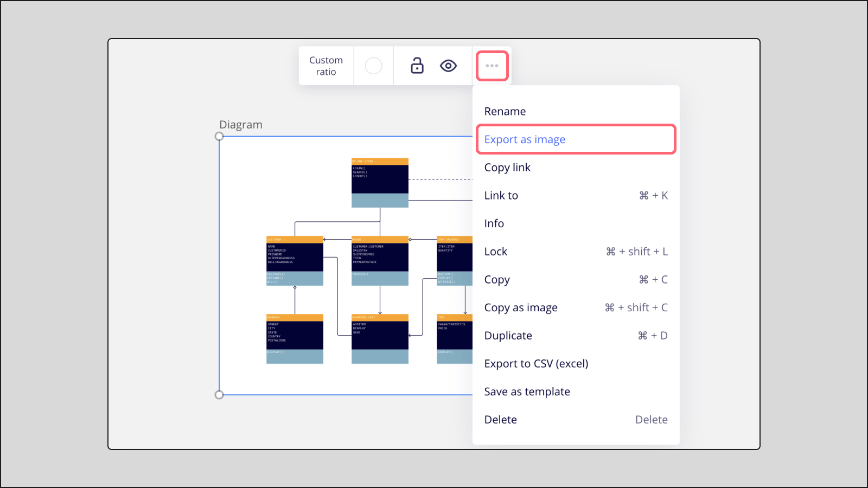Select Copy from the menu
Viewport: 868px width, 488px height.
tap(497, 279)
